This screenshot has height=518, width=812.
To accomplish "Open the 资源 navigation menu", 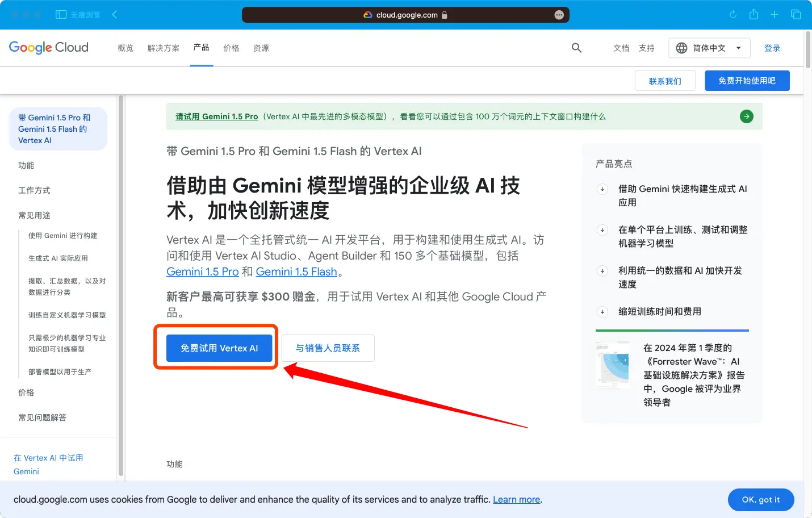I will point(261,48).
